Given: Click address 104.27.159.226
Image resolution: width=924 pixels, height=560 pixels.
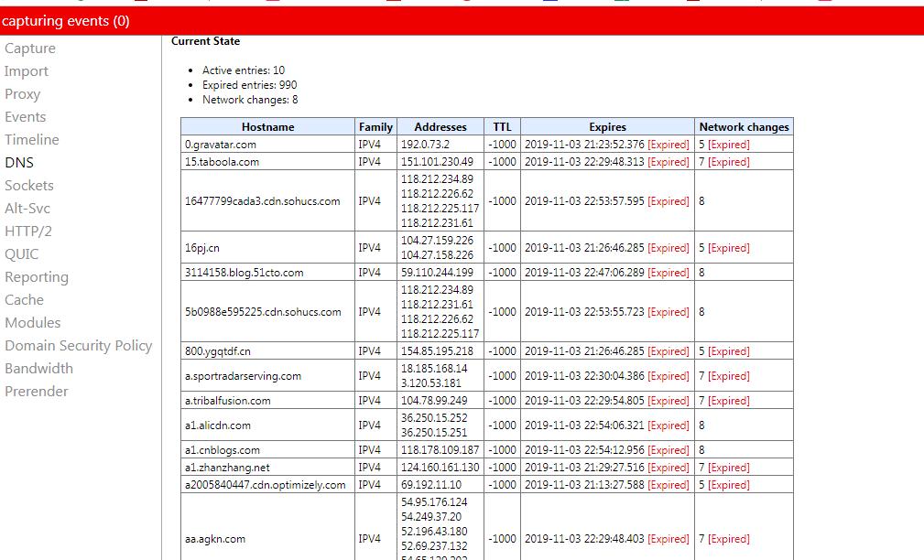Looking at the screenshot, I should click(437, 241).
